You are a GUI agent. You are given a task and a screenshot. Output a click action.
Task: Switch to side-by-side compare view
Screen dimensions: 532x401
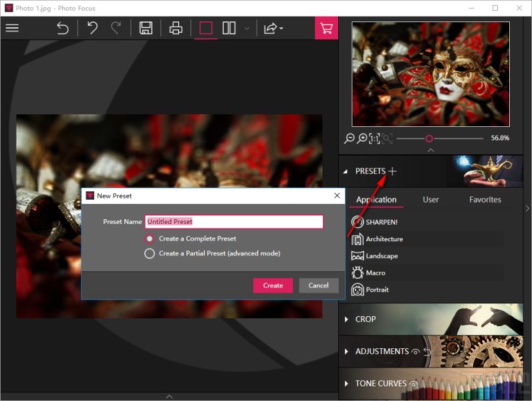tap(229, 28)
